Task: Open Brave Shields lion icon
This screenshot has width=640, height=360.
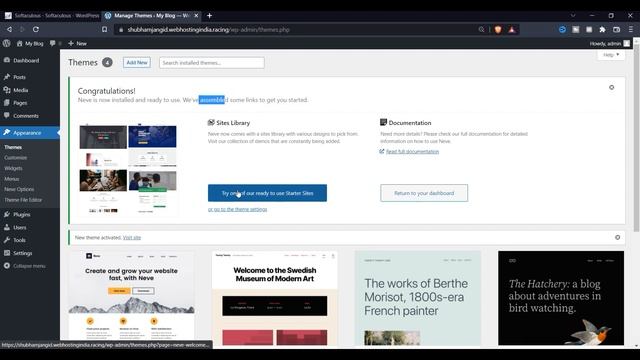Action: pos(498,29)
